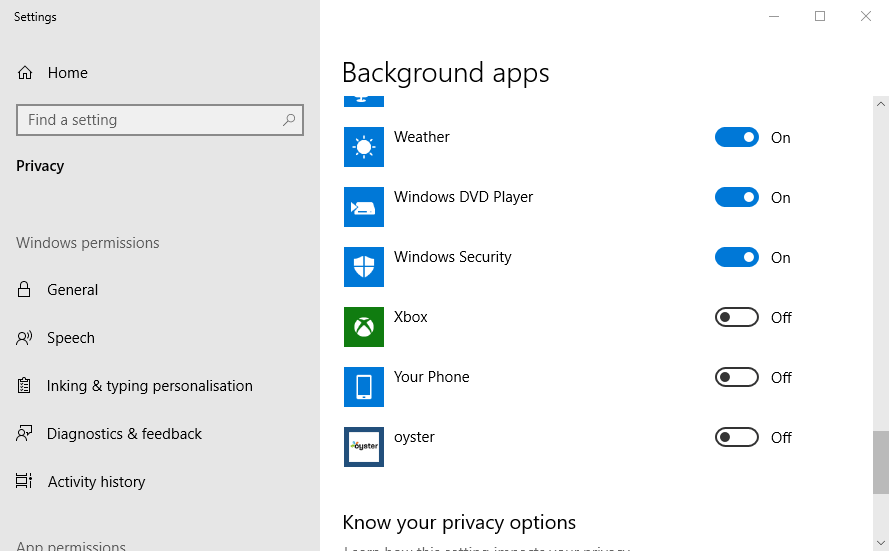
Task: Click the oyster app icon
Action: point(364,447)
